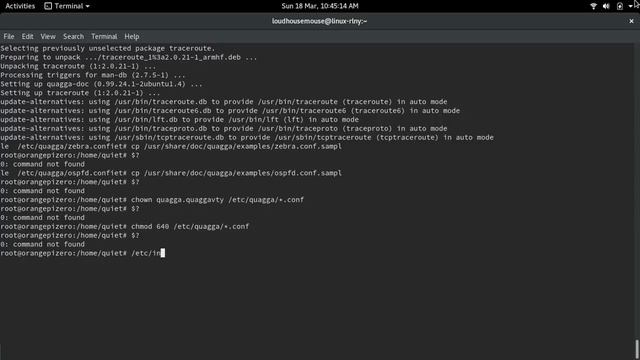
Task: Open the File menu
Action: (9, 36)
